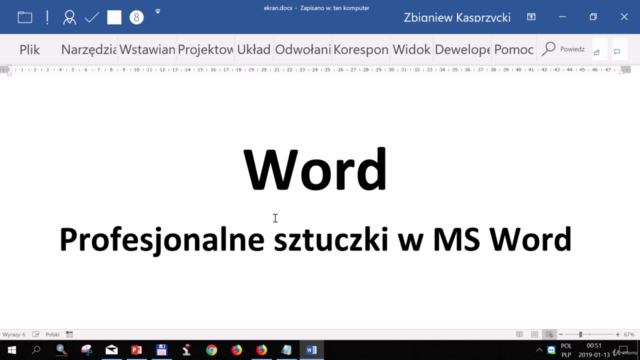Screen dimensions: 640x360
Task: Open the Plik tab
Action: coord(29,49)
